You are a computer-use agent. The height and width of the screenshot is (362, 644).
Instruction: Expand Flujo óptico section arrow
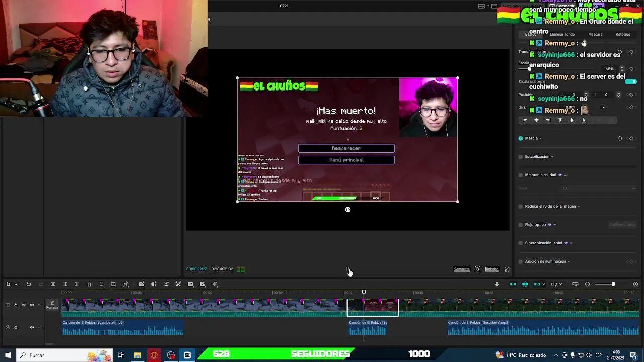[x=555, y=225]
